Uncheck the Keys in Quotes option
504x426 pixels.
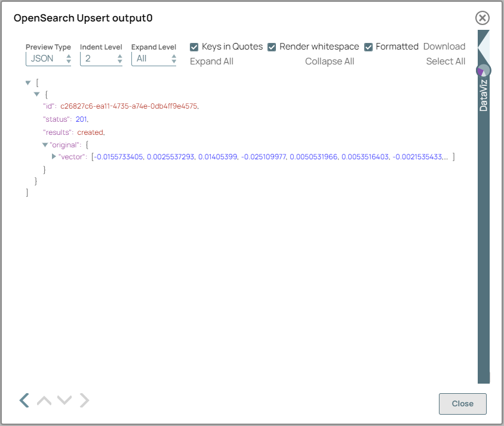[x=193, y=46]
